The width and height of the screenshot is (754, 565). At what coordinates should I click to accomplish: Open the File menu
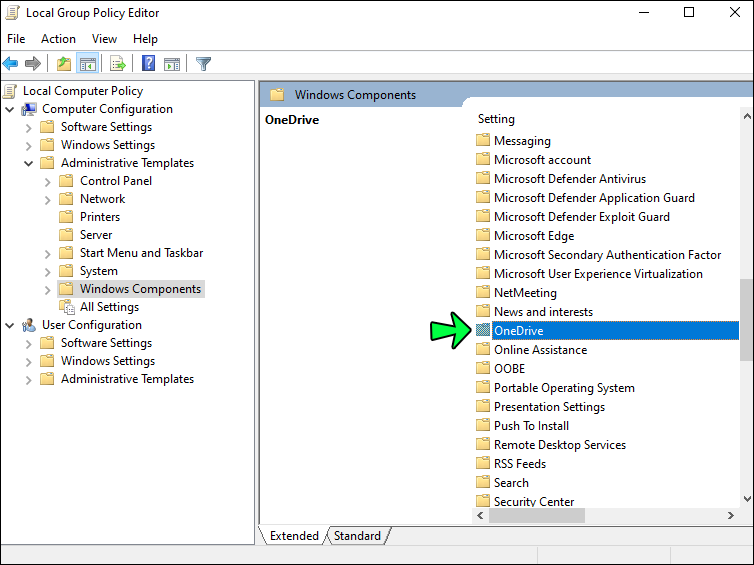[16, 39]
